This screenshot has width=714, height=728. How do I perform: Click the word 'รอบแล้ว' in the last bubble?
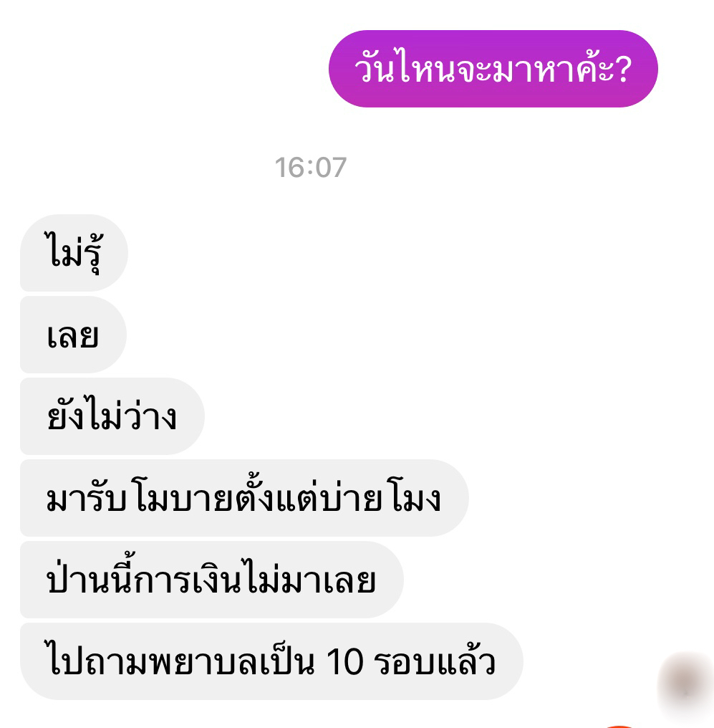(x=434, y=660)
